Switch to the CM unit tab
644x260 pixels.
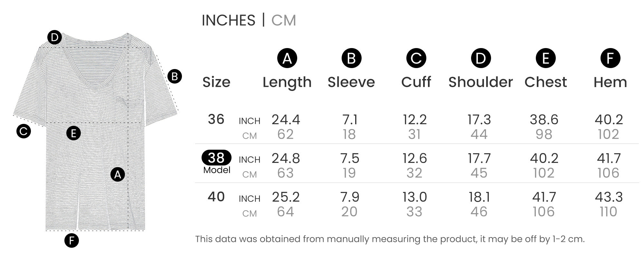tap(283, 20)
